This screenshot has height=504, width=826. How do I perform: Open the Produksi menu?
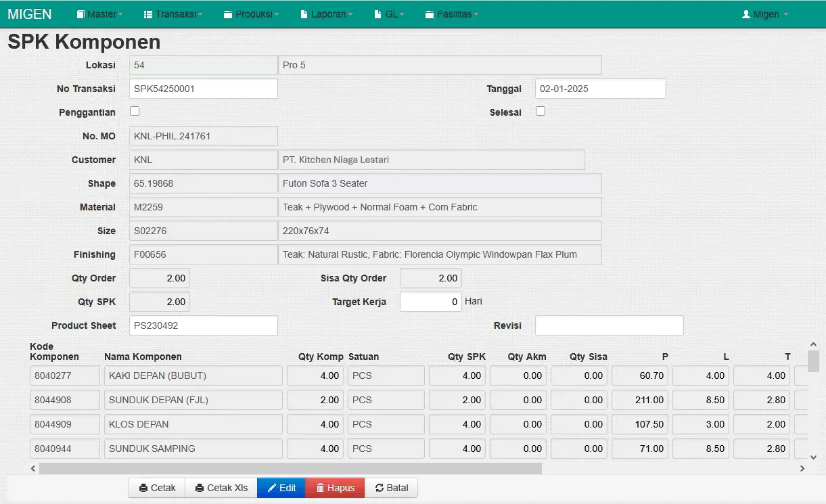coord(251,14)
